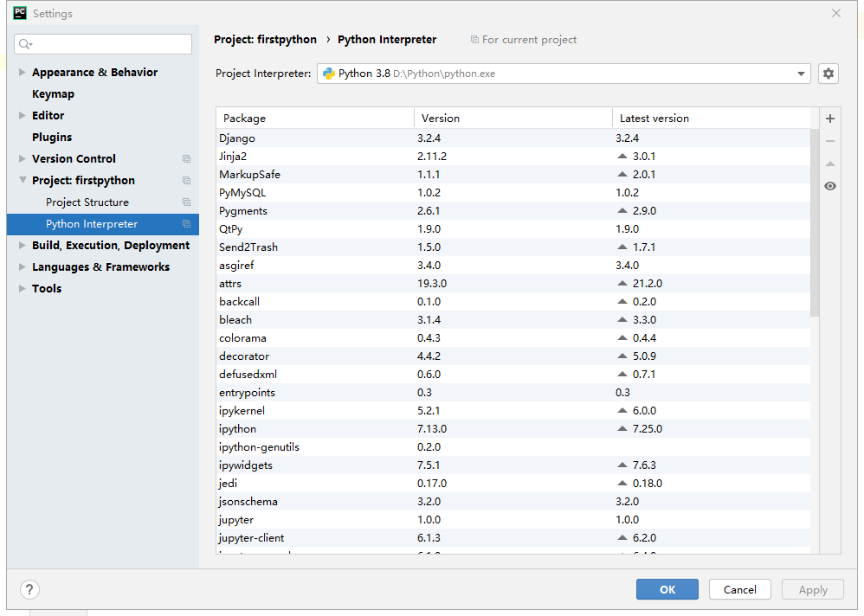Expand Appearance & Behavior section
The height and width of the screenshot is (616, 864).
22,72
